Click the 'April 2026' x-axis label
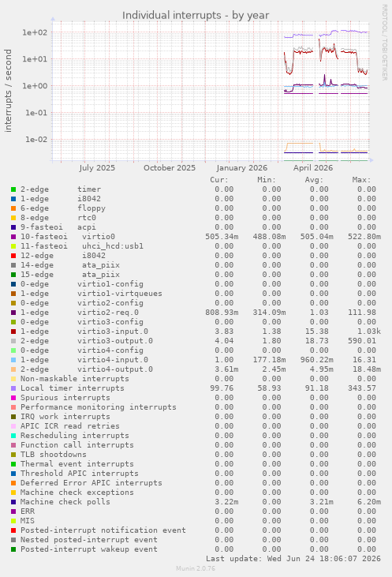The image size is (392, 577). [313, 168]
